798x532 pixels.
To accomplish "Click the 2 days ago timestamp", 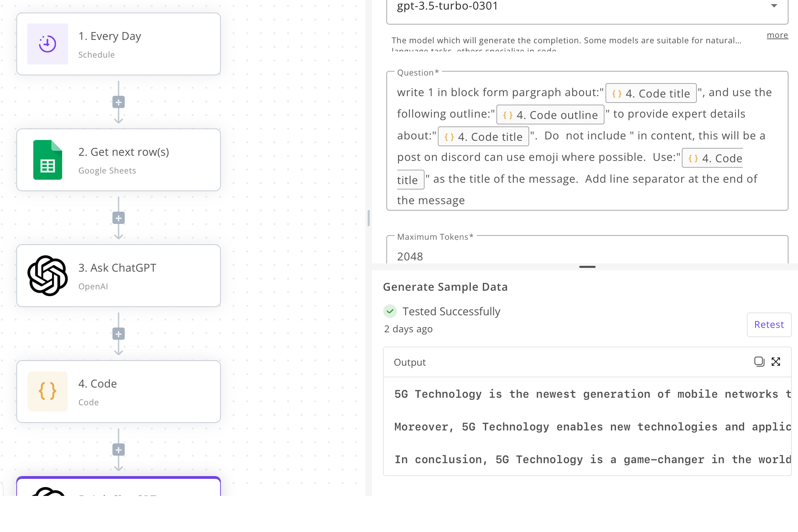I will pos(408,329).
